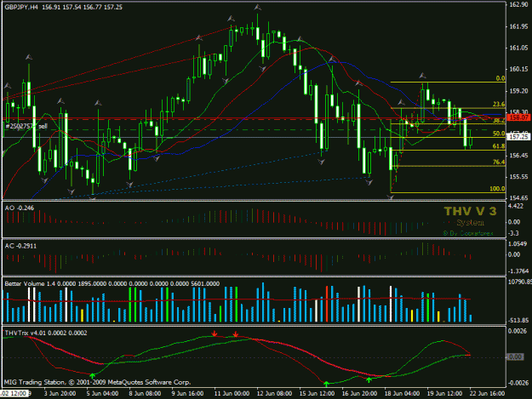Viewport: 532px width, 399px height.
Task: Click the 8 Jun 08:00 time label
Action: [x=145, y=393]
